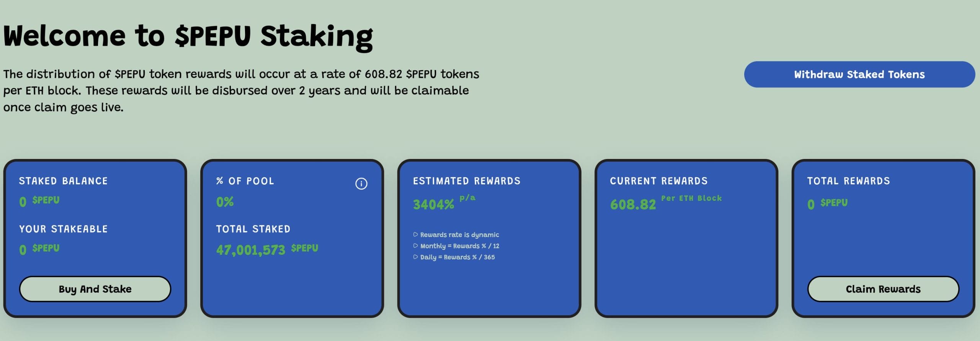Click the Buy And Stake button

click(95, 289)
